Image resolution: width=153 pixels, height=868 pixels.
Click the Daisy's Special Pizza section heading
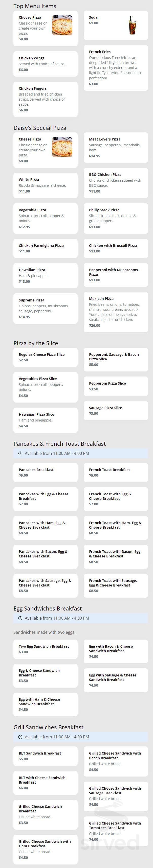click(x=40, y=128)
